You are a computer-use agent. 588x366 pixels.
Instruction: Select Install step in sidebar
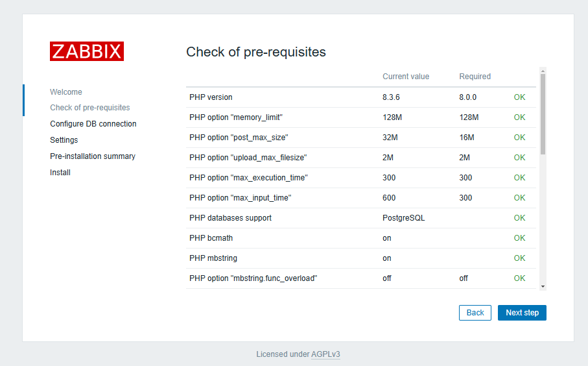click(60, 173)
